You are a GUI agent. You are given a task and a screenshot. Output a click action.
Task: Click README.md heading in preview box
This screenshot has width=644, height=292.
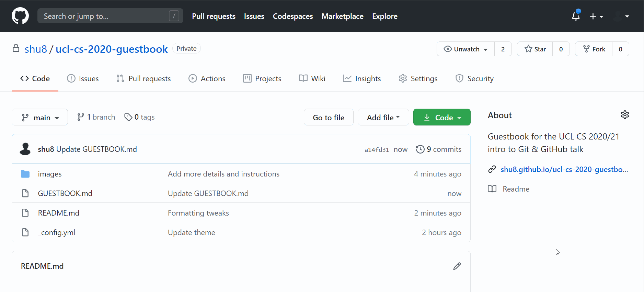(42, 266)
